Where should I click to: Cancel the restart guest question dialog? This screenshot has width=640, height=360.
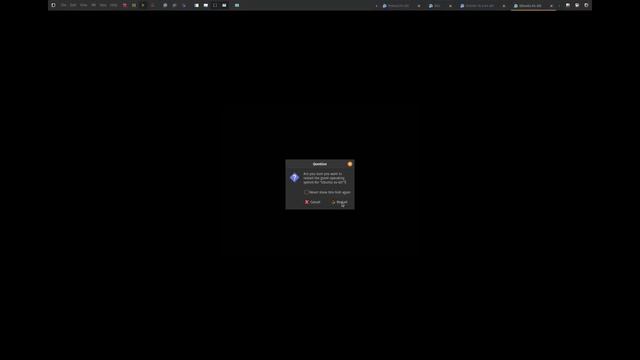click(x=313, y=202)
